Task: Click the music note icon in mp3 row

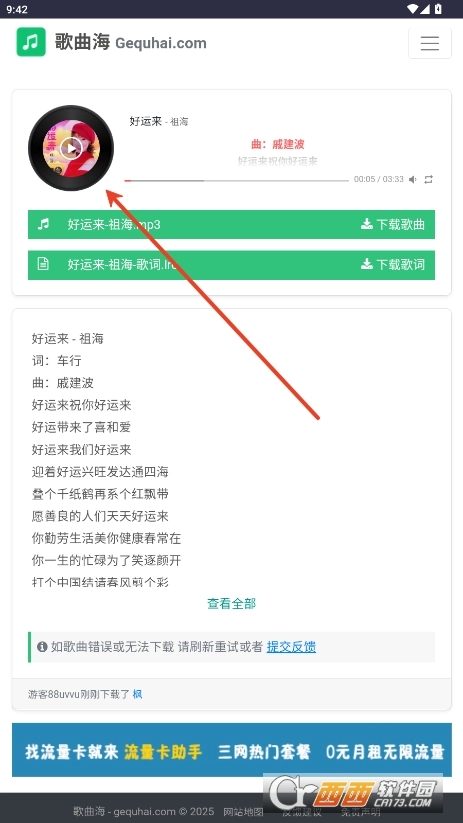Action: 44,224
